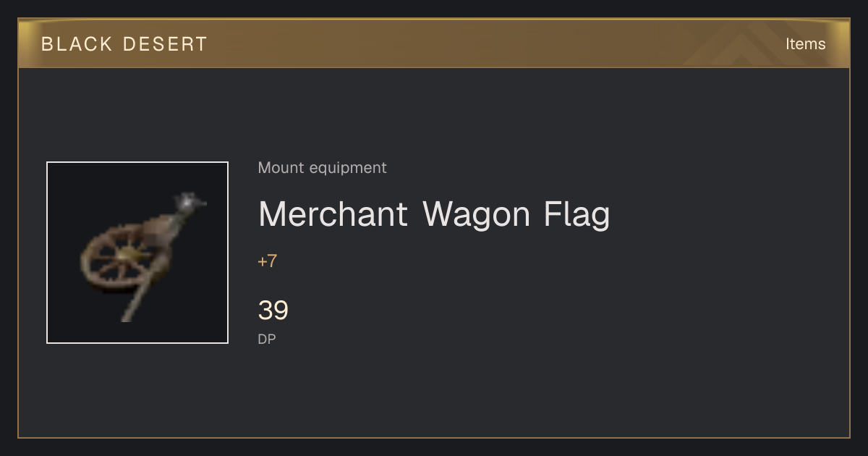This screenshot has height=456, width=868.
Task: Select the Merchant Wagon Flag title text
Action: coord(434,214)
